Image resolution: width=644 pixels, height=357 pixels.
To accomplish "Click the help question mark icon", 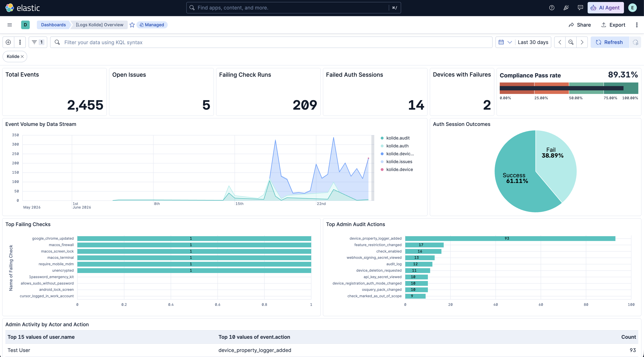I will (552, 8).
